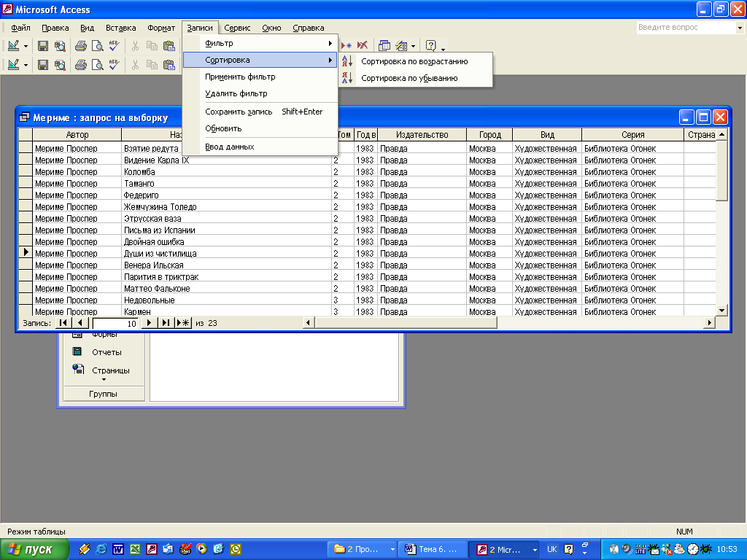The width and height of the screenshot is (747, 560).
Task: Select Удалить фильтр menu item
Action: (260, 93)
